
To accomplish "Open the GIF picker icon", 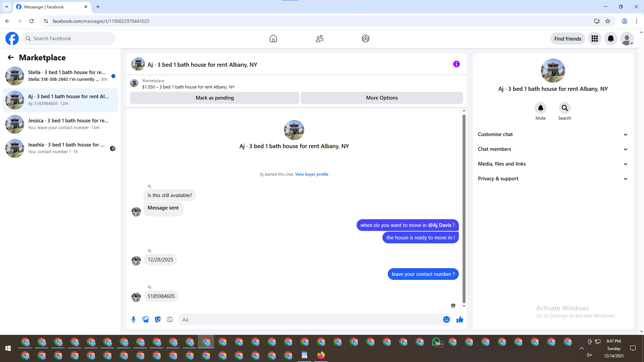I will pos(170,319).
